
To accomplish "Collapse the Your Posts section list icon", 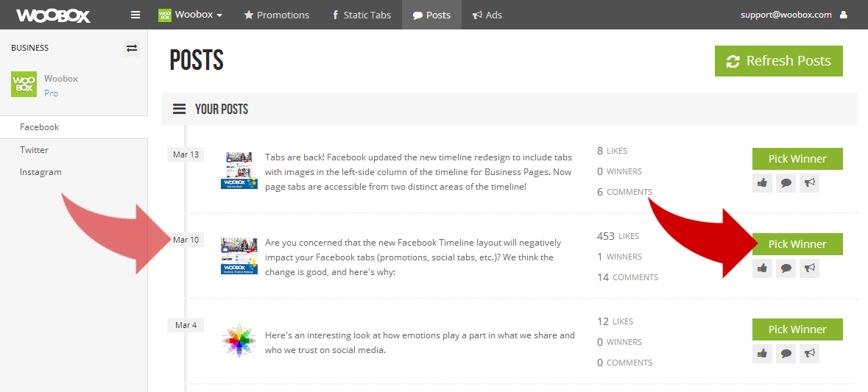I will [x=179, y=110].
